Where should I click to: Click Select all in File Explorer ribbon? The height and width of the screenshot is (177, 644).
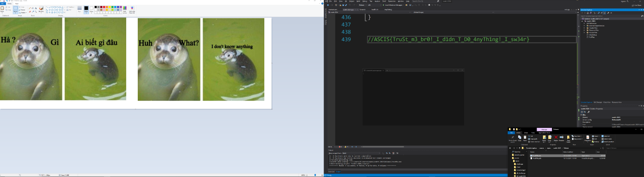click(606, 136)
